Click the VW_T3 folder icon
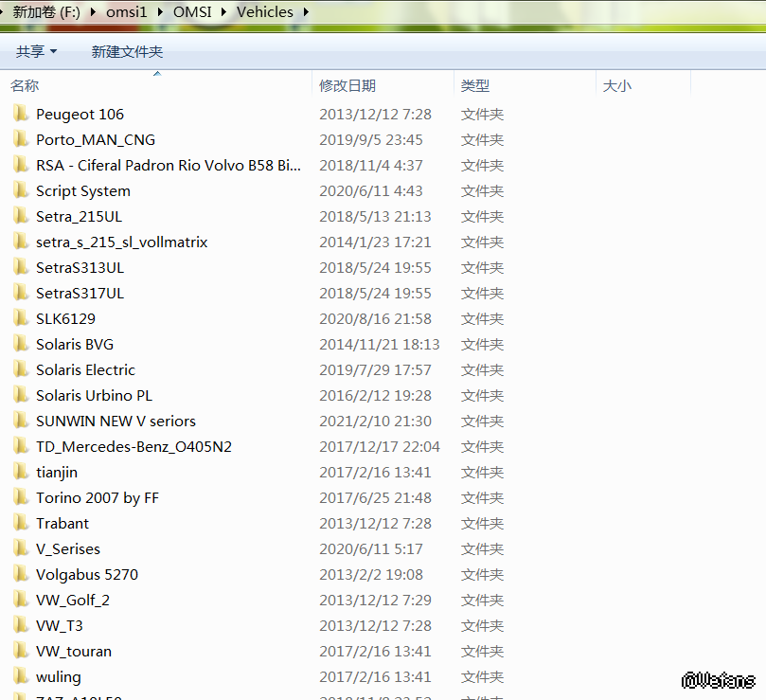The width and height of the screenshot is (766, 700). coord(21,625)
